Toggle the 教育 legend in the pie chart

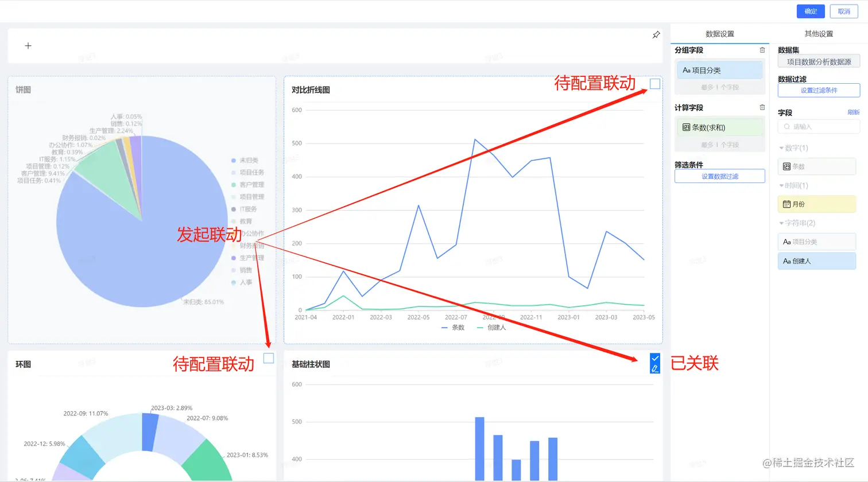(x=242, y=221)
